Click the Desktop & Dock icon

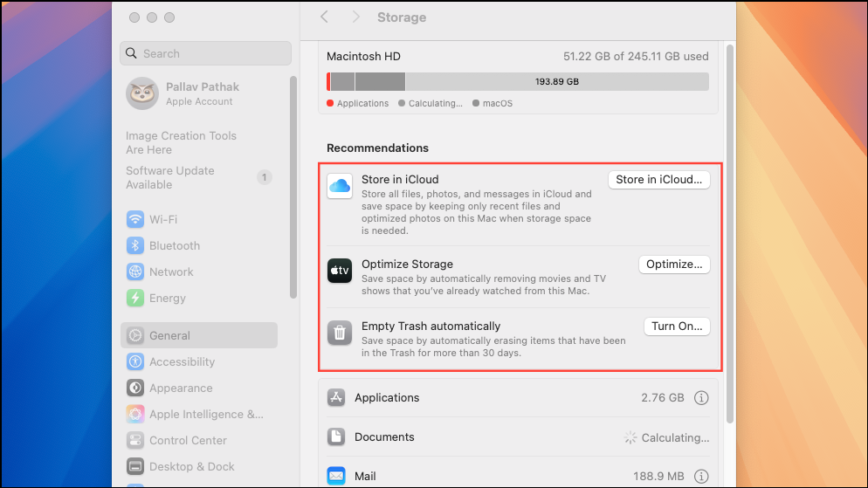coord(135,466)
